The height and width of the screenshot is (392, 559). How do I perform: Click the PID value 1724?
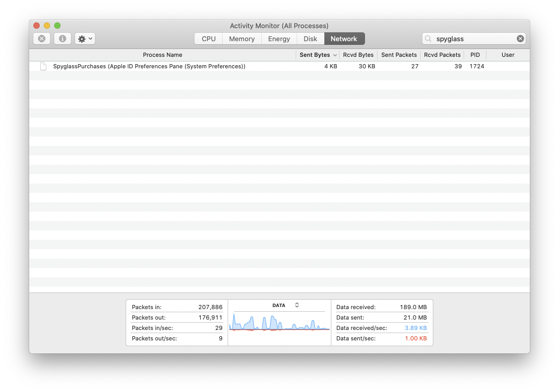coord(477,66)
